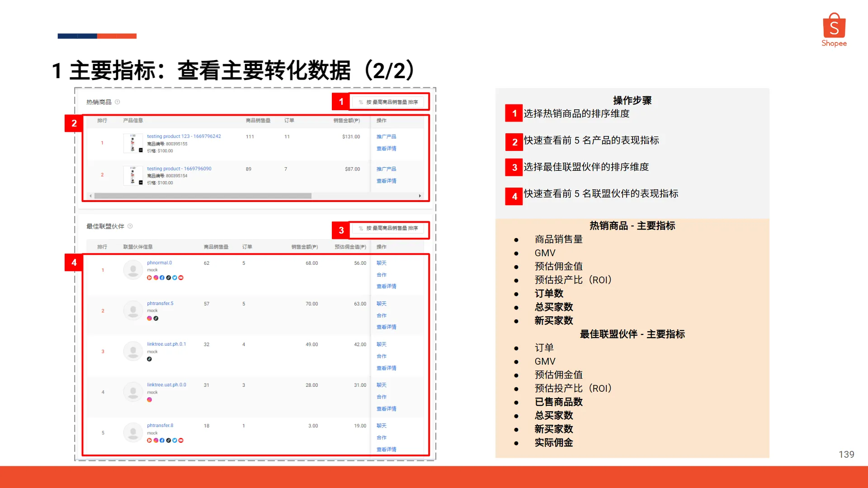The width and height of the screenshot is (868, 488).
Task: Click the affiliate name phtransfer.8
Action: click(160, 425)
